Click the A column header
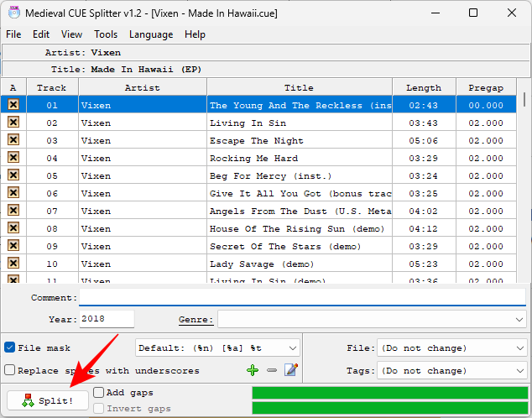 [13, 87]
